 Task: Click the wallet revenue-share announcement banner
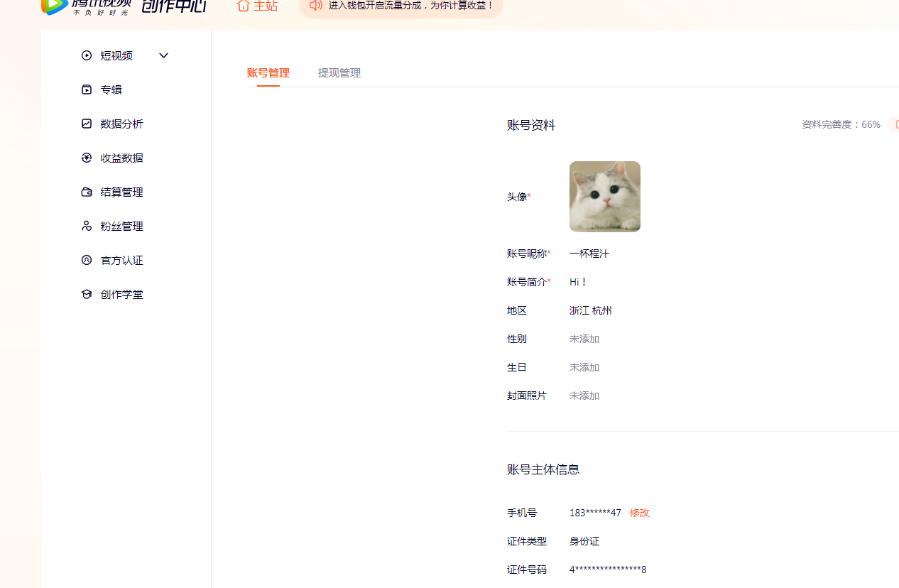(x=401, y=6)
